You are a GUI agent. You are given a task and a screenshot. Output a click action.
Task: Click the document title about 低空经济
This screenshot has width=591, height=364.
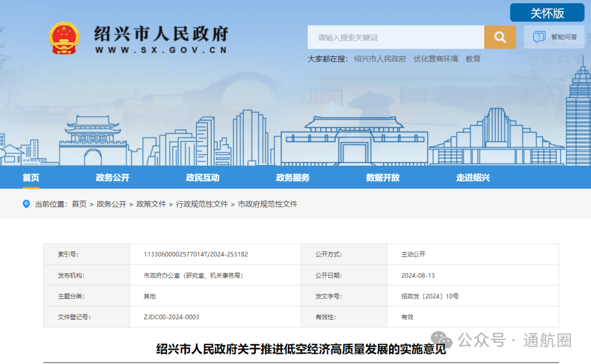(301, 349)
